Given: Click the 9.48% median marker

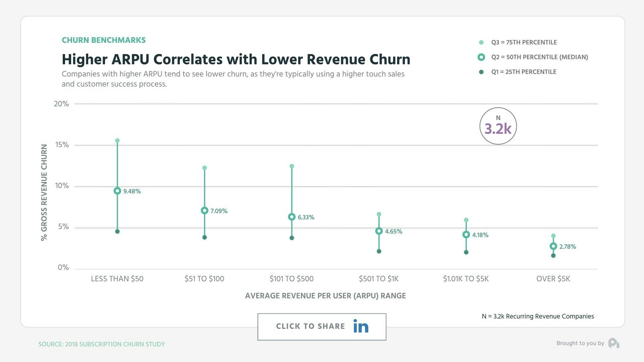Looking at the screenshot, I should coord(117,191).
